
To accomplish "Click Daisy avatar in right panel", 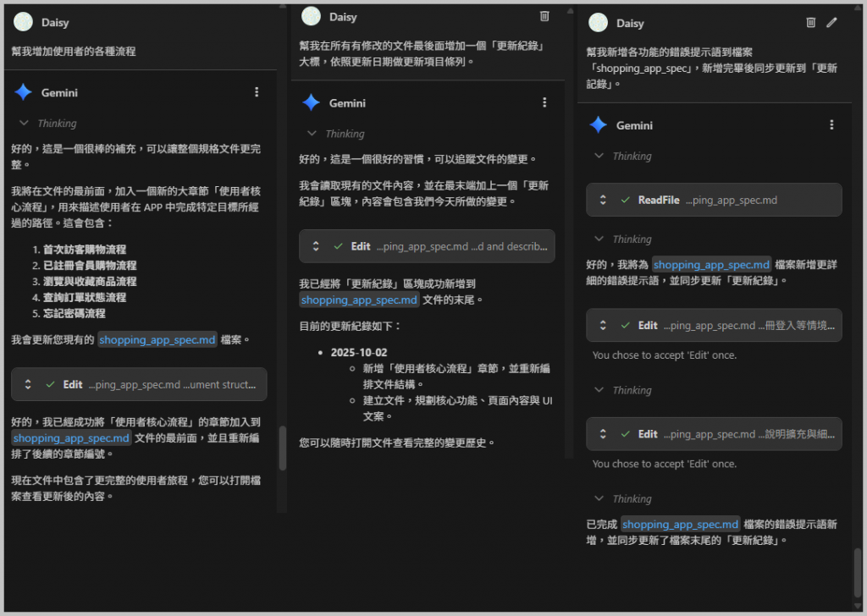I will point(599,23).
